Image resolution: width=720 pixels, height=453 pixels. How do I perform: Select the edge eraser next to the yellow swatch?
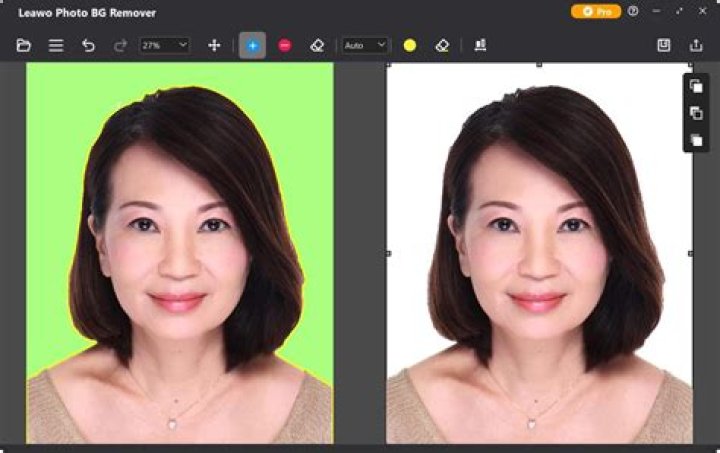point(442,45)
